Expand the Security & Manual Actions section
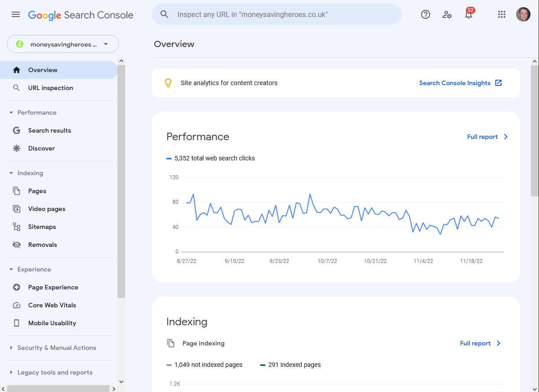Image resolution: width=539 pixels, height=392 pixels. coord(11,348)
